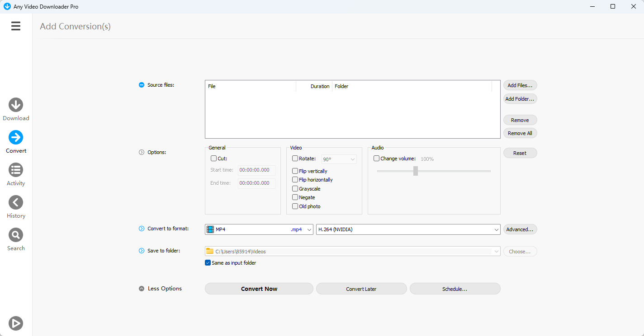The height and width of the screenshot is (336, 644).
Task: Open the History icon in the sidebar
Action: point(16,202)
